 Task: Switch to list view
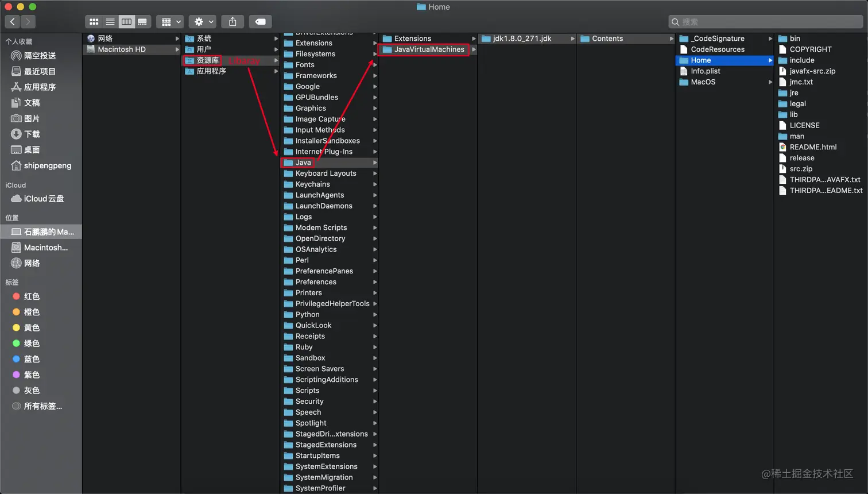110,22
